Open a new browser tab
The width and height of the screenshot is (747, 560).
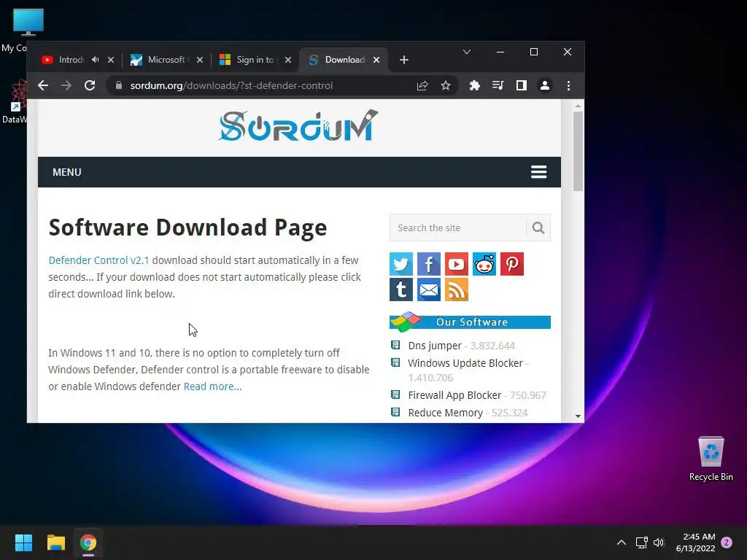[x=404, y=60]
